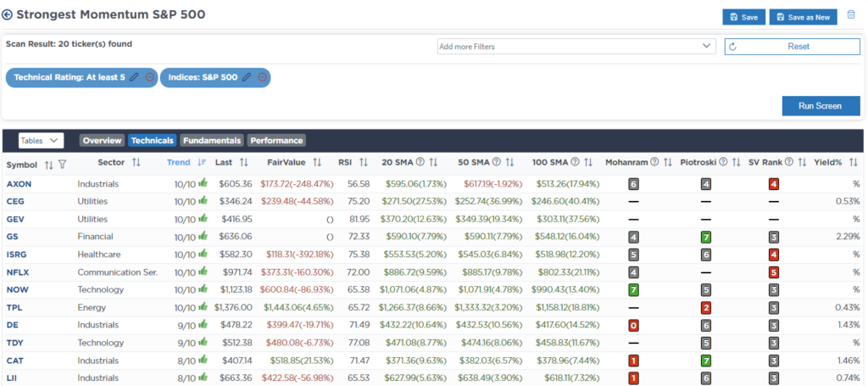The image size is (868, 386).
Task: Click the Indices: S&P 500 filter chip
Action: (x=215, y=77)
